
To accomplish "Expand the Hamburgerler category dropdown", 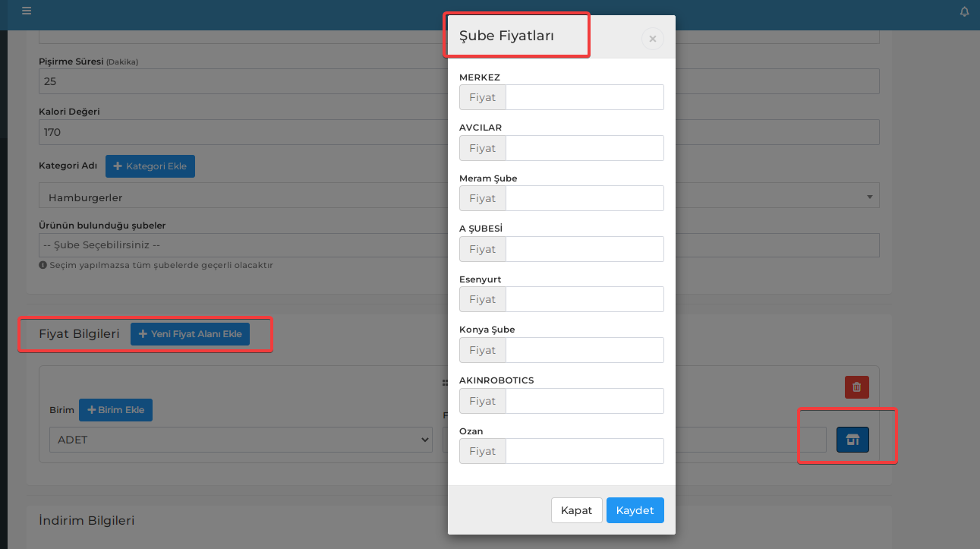I will click(459, 197).
